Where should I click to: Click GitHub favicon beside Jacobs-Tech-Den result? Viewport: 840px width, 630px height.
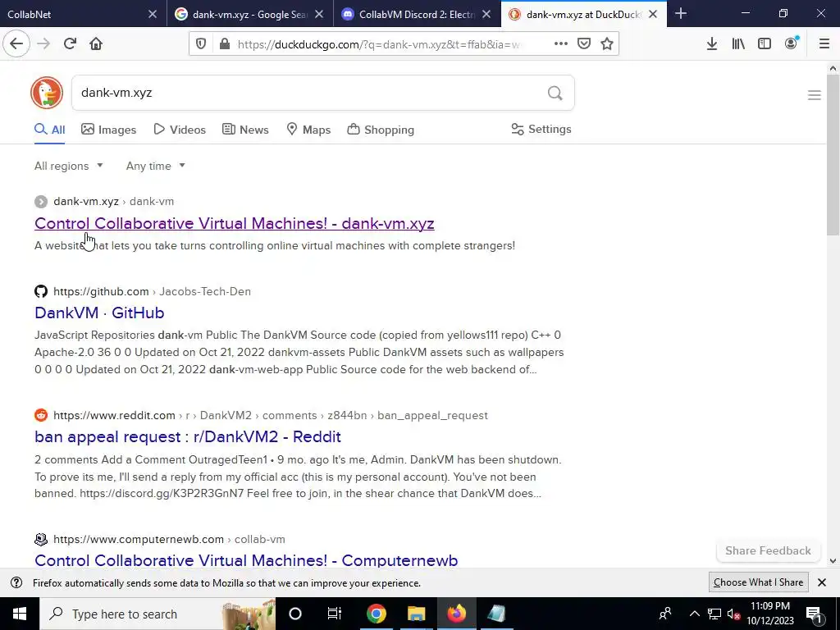(41, 291)
